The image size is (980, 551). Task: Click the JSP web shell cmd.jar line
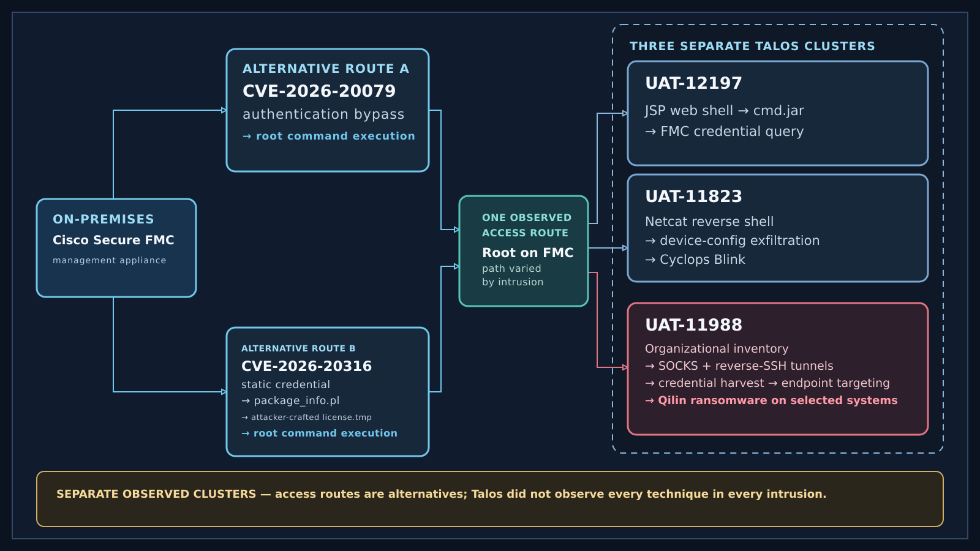[x=724, y=111]
